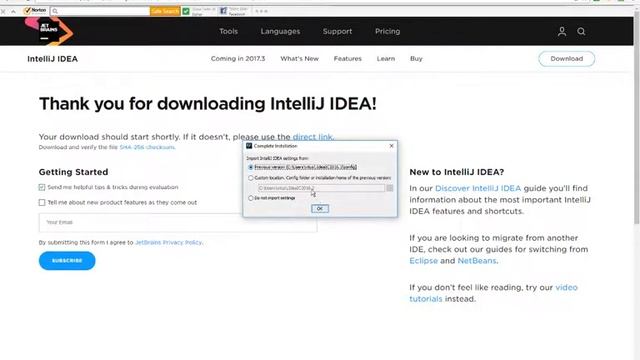
Task: Click the JetBrains logo
Action: click(49, 31)
